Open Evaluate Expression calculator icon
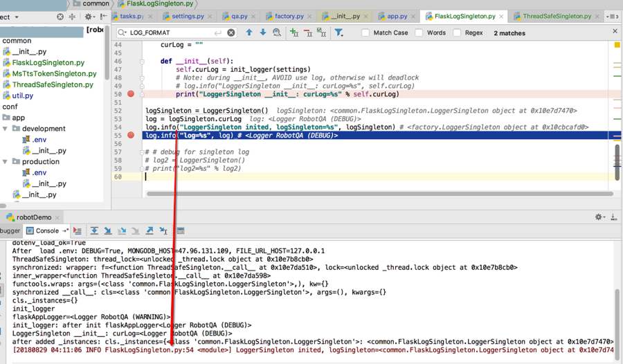The image size is (623, 364). tap(181, 231)
